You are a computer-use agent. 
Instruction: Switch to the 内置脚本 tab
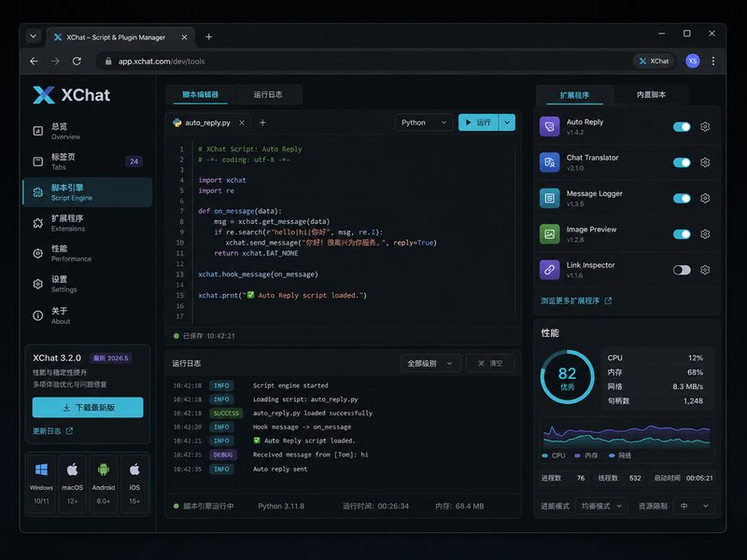(651, 95)
